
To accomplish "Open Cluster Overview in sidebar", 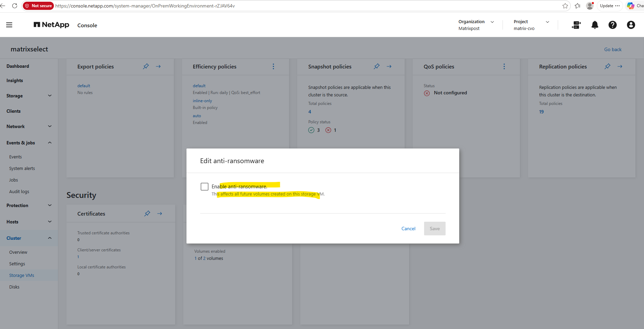I will click(x=18, y=252).
